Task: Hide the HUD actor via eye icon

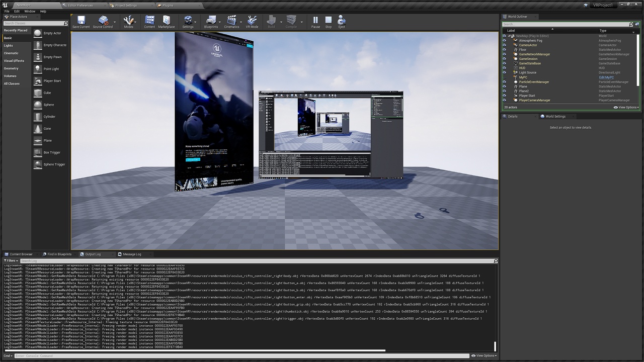Action: (505, 68)
